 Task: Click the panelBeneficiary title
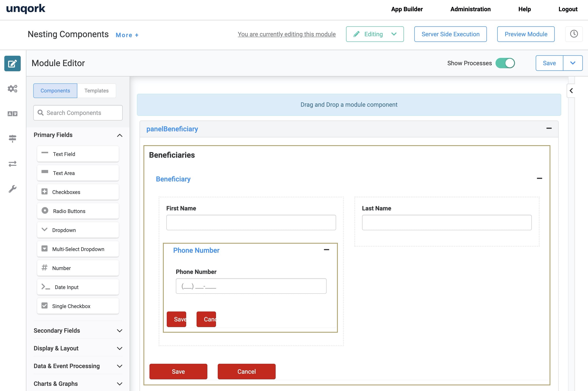(172, 129)
